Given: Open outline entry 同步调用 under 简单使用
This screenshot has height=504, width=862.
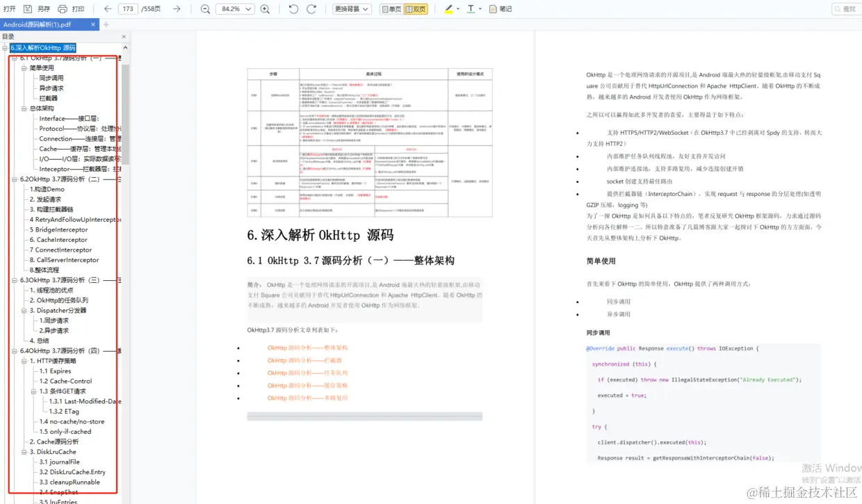Looking at the screenshot, I should coord(51,79).
